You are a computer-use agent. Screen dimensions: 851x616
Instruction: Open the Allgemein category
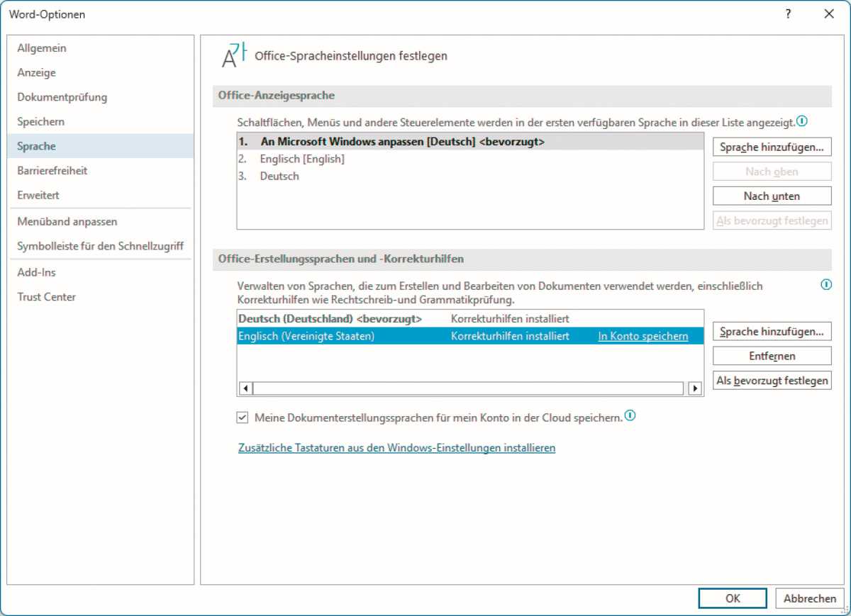100,48
